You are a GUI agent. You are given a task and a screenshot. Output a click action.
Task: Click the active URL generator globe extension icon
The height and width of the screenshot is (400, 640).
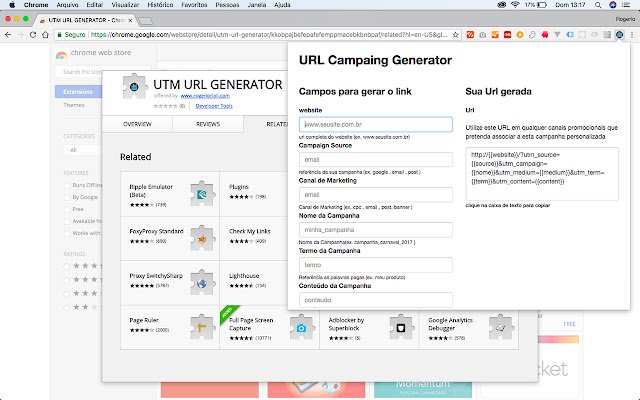(619, 35)
